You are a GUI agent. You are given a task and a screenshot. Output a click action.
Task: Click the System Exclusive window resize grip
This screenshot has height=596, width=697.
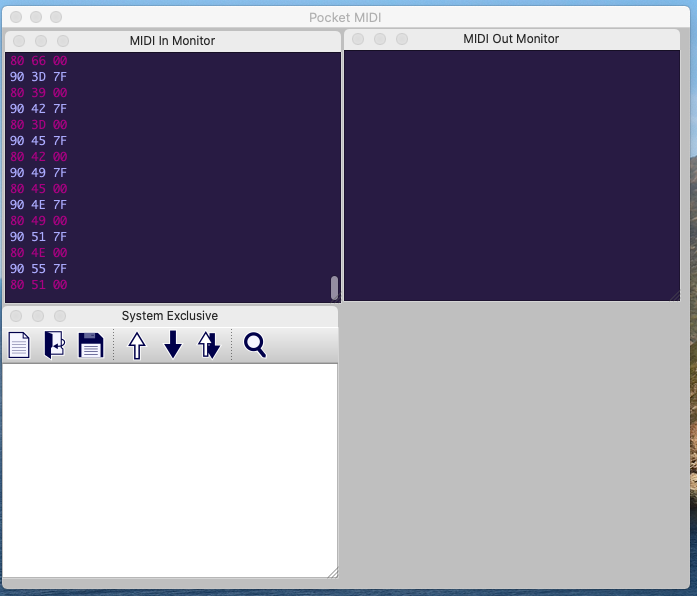pyautogui.click(x=332, y=572)
